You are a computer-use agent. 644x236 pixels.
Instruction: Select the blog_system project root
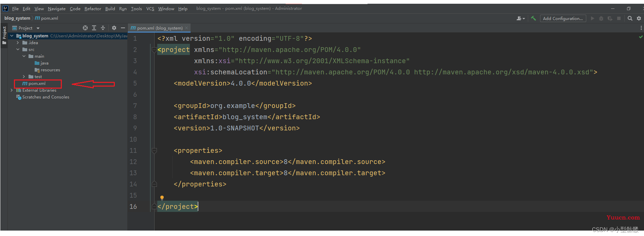coord(35,36)
